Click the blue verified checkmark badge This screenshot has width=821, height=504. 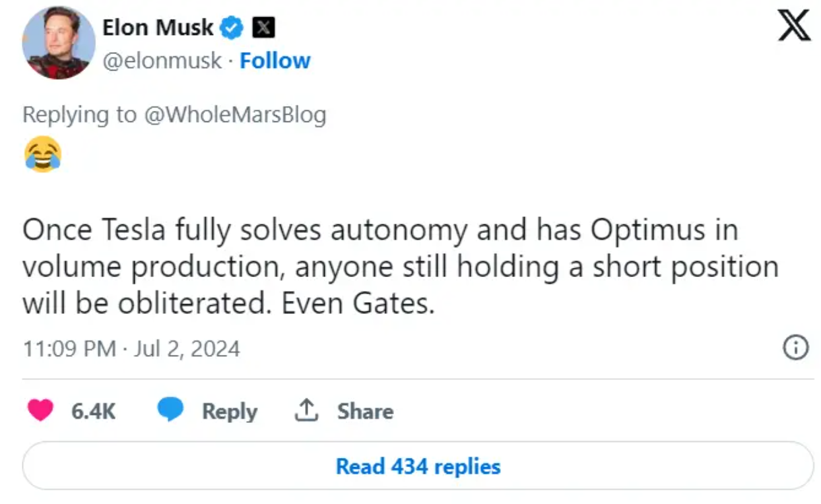(232, 28)
